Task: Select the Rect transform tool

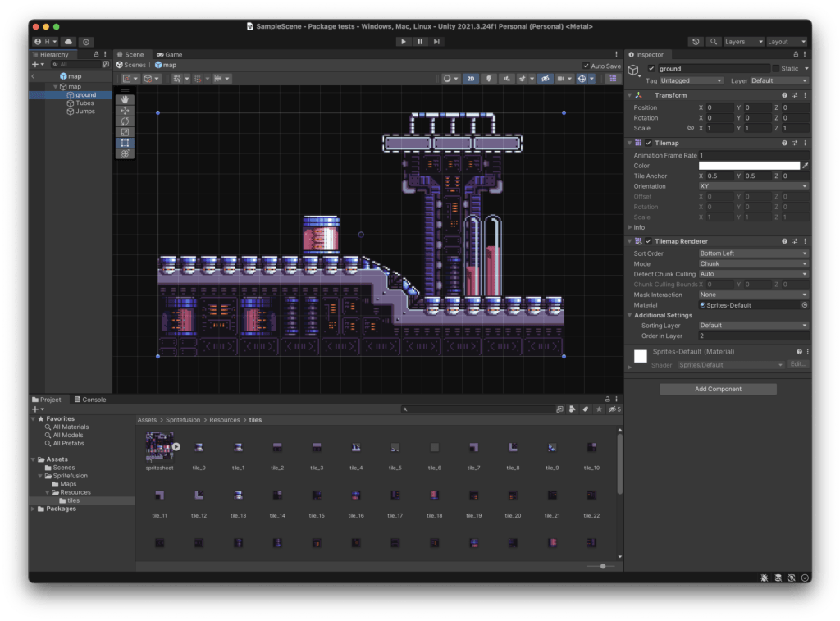Action: coord(125,143)
